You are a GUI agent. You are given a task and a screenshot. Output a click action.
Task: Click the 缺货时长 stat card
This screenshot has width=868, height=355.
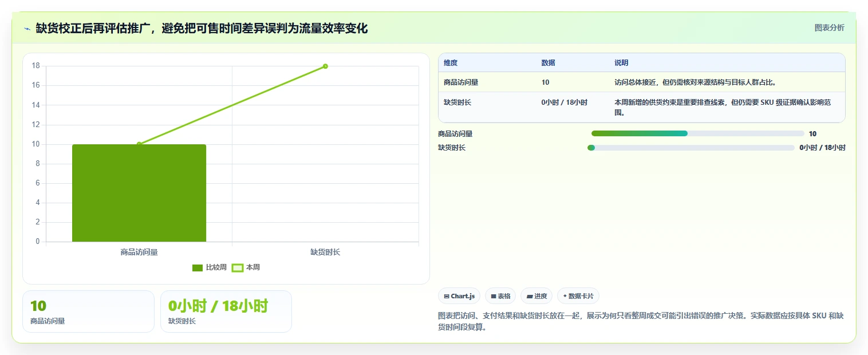point(226,311)
